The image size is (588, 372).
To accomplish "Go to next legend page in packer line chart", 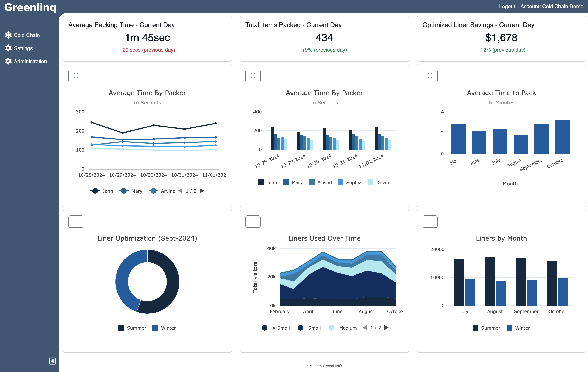I will coord(202,191).
